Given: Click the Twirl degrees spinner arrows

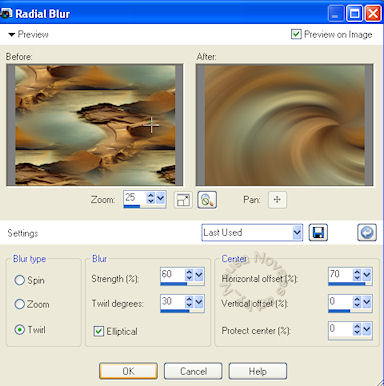Looking at the screenshot, I should [189, 302].
